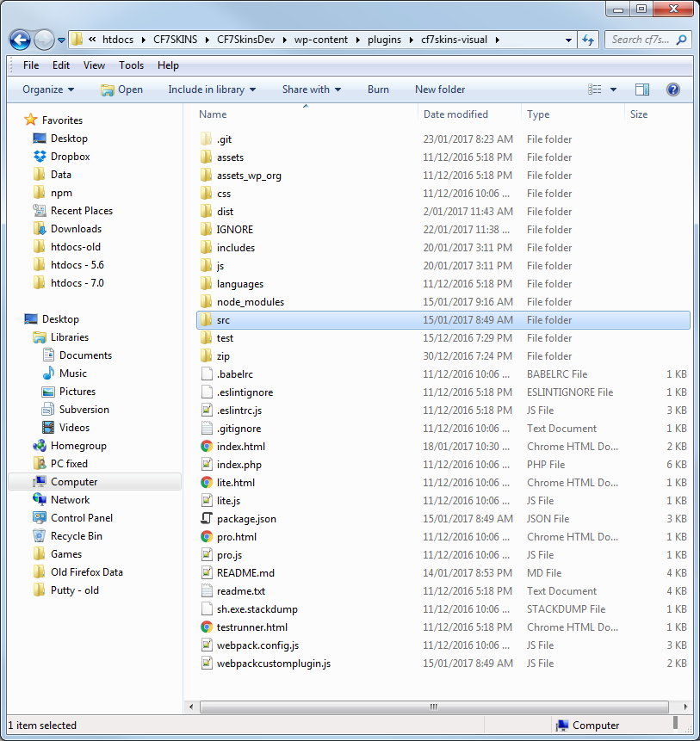This screenshot has width=700, height=741.
Task: Click the Back navigation arrow button
Action: coord(21,40)
